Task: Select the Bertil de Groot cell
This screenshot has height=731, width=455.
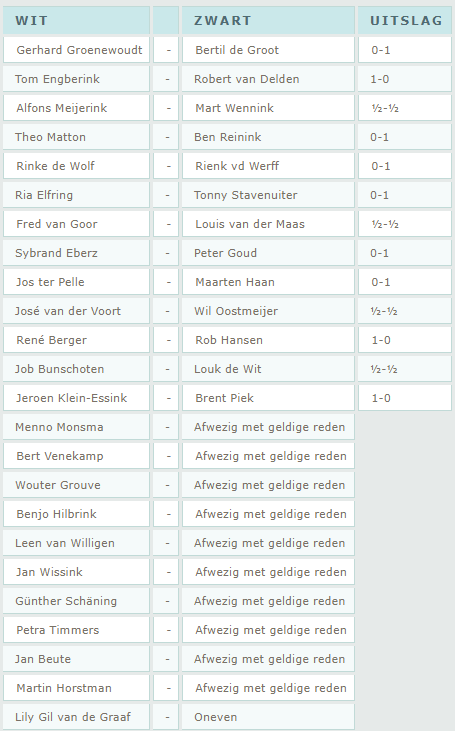Action: point(268,50)
